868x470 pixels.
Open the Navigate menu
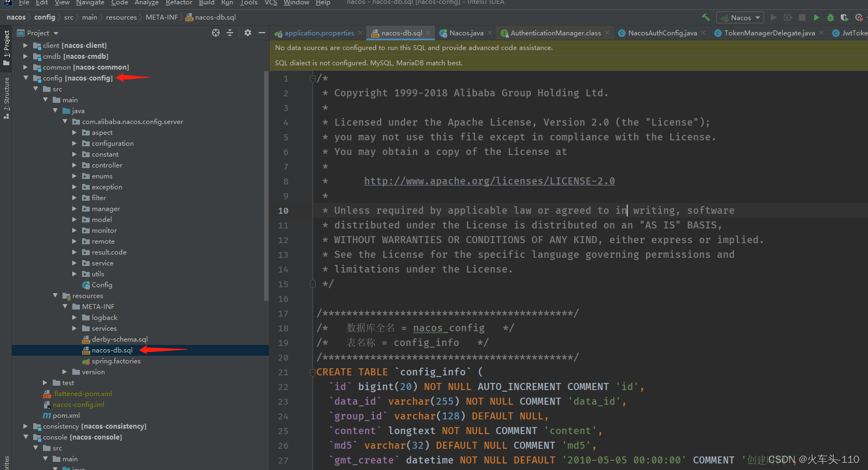tap(90, 3)
